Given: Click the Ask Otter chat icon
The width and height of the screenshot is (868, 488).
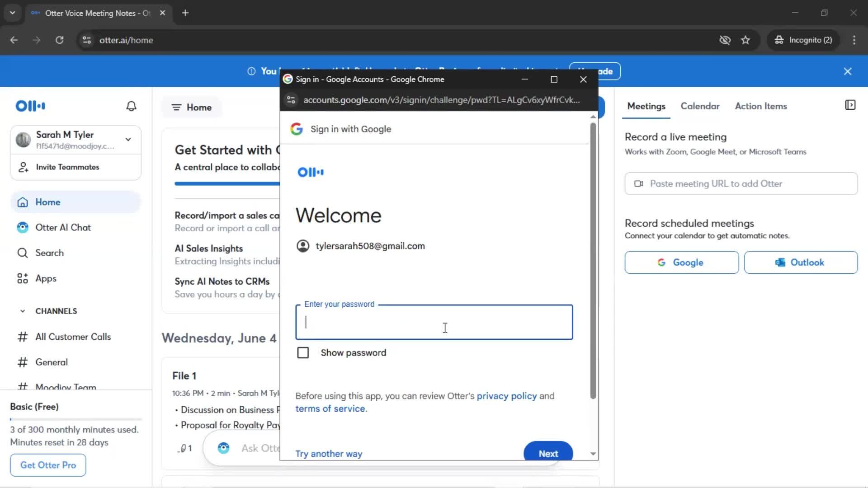Looking at the screenshot, I should pyautogui.click(x=223, y=448).
